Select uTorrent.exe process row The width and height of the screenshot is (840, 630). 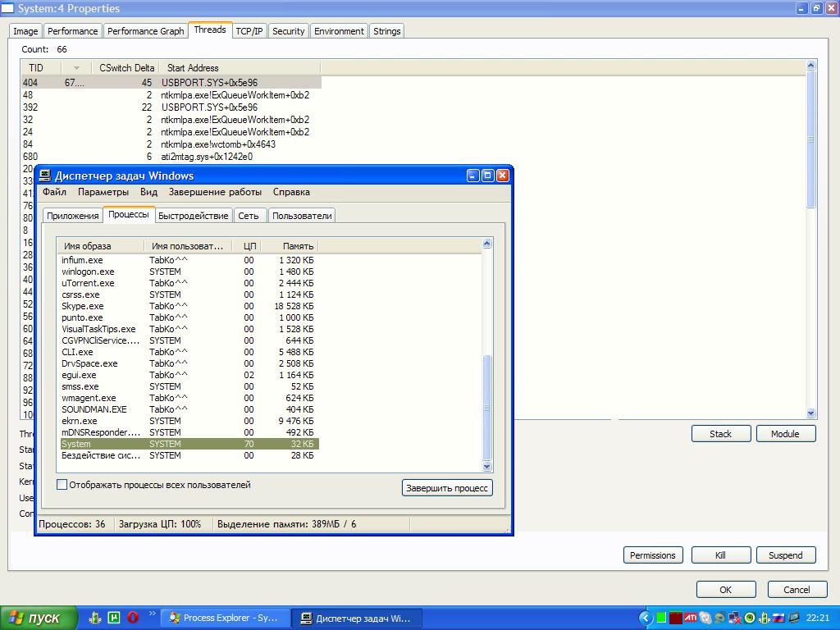pos(188,283)
